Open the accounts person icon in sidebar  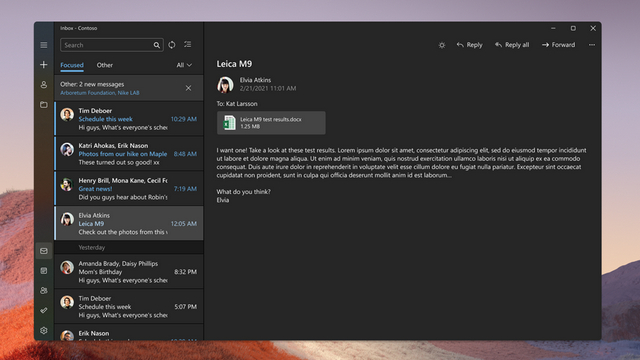click(x=44, y=84)
